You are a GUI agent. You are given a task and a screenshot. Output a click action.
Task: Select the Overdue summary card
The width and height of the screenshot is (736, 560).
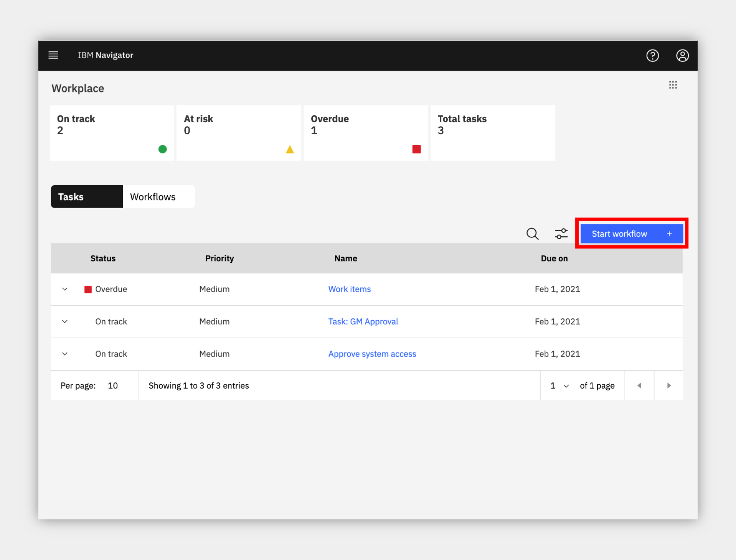(366, 133)
